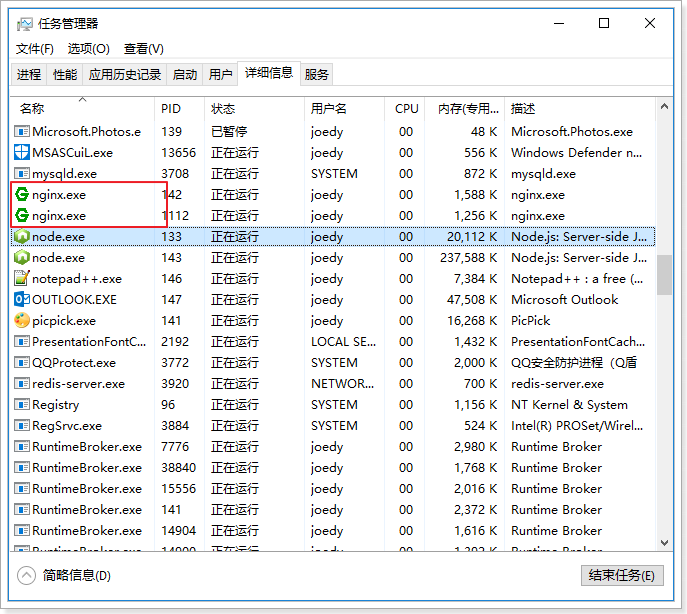Viewport: 687px width, 614px height.
Task: Click RuntimeBroker.exe icon with PID 38840
Action: pos(21,468)
